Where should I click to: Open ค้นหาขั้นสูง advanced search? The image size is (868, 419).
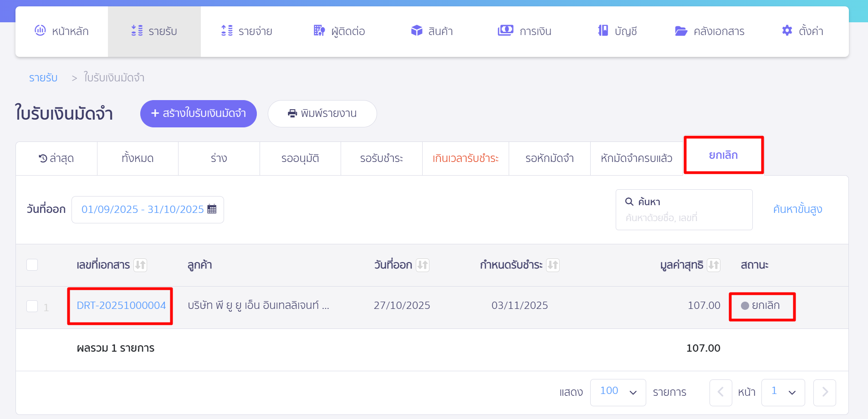[x=797, y=209]
